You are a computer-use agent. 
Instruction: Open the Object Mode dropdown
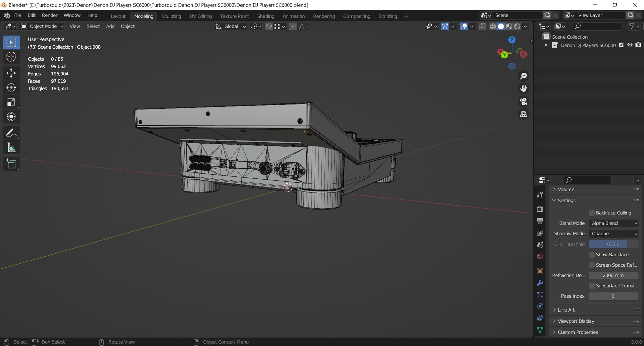42,26
